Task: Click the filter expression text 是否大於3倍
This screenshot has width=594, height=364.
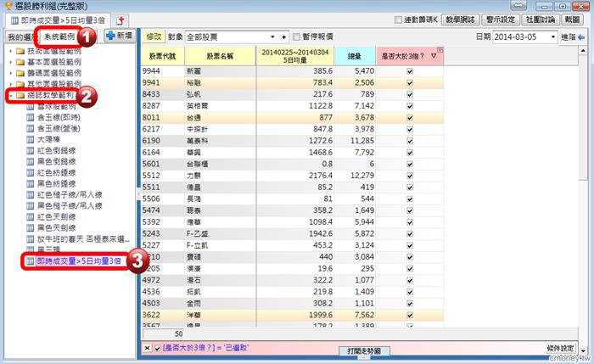Action: click(x=205, y=348)
